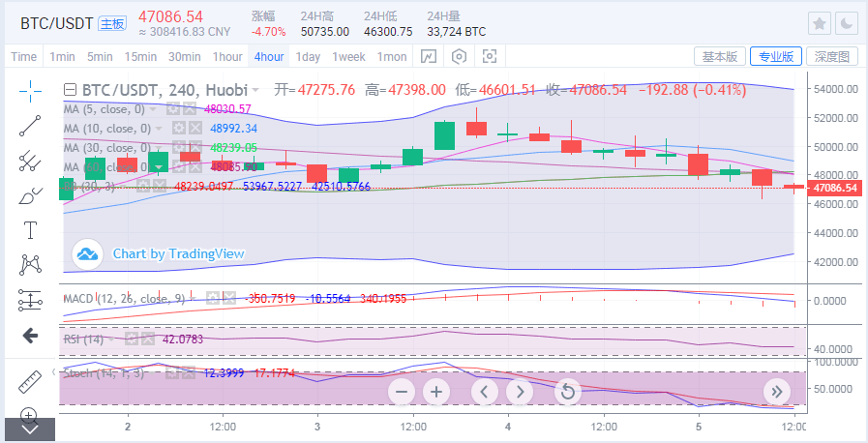The height and width of the screenshot is (443, 868).
Task: Select the 1day timeframe
Action: tap(308, 56)
